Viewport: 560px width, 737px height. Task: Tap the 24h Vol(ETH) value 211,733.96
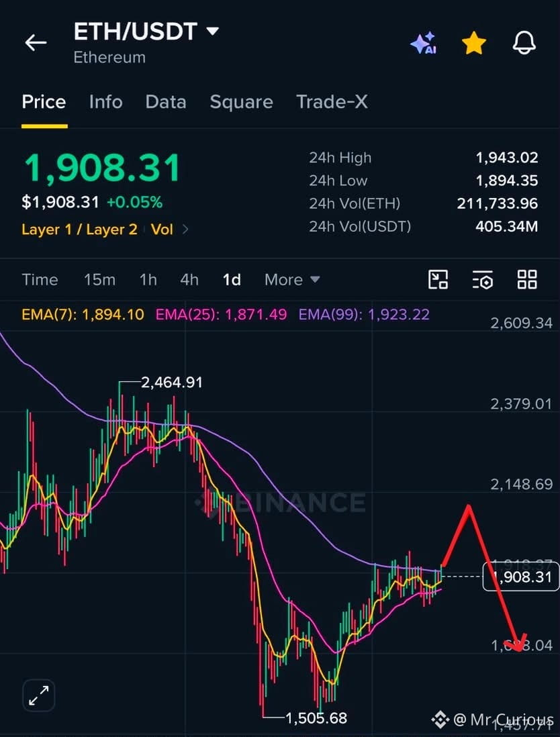tap(498, 203)
